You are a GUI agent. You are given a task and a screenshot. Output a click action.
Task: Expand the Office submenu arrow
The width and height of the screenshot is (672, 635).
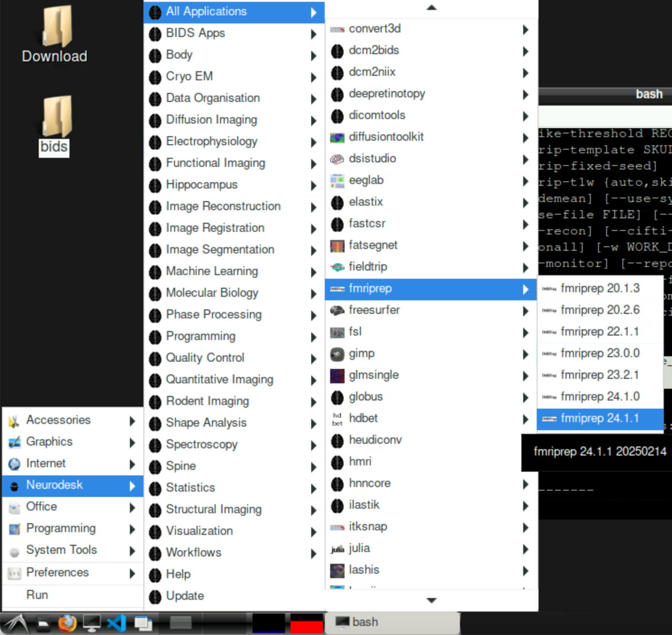click(x=132, y=508)
